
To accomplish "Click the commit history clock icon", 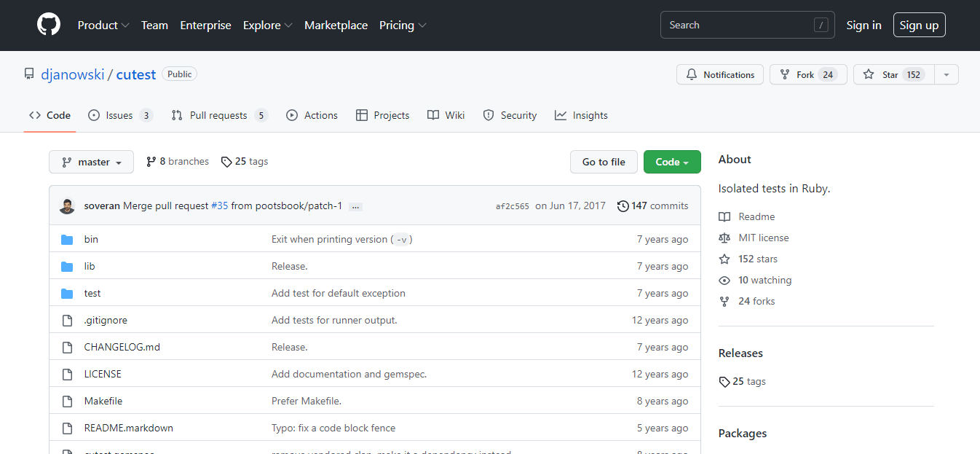I will coord(623,206).
